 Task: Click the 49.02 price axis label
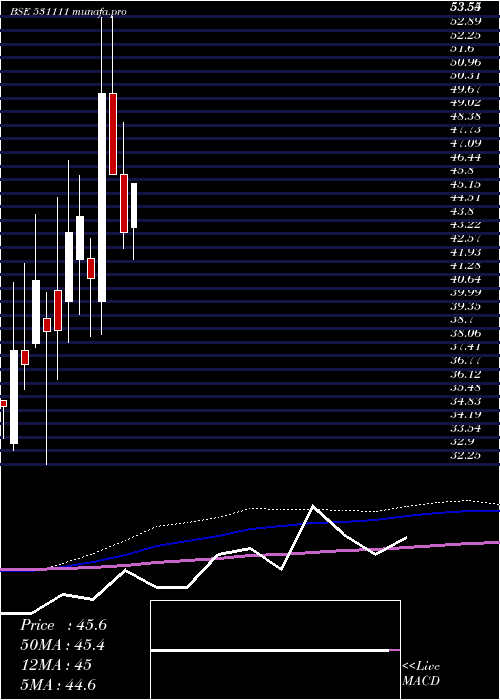466,102
